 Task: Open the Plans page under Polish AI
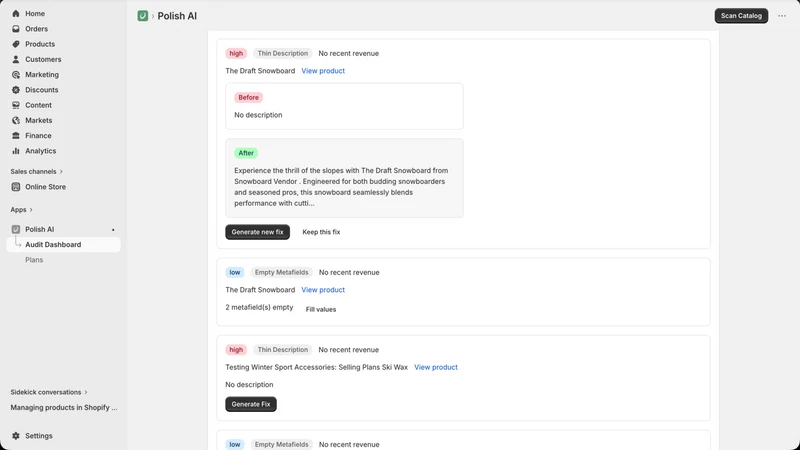[34, 260]
